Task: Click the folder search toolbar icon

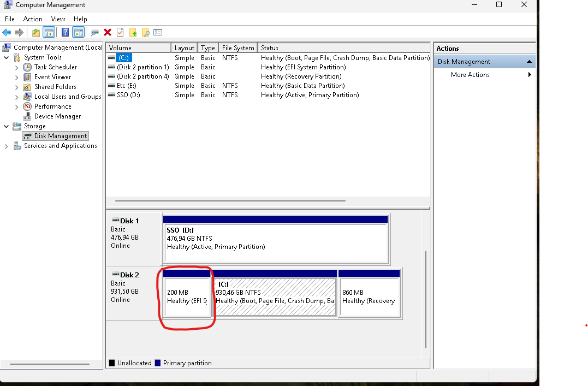Action: coord(146,33)
